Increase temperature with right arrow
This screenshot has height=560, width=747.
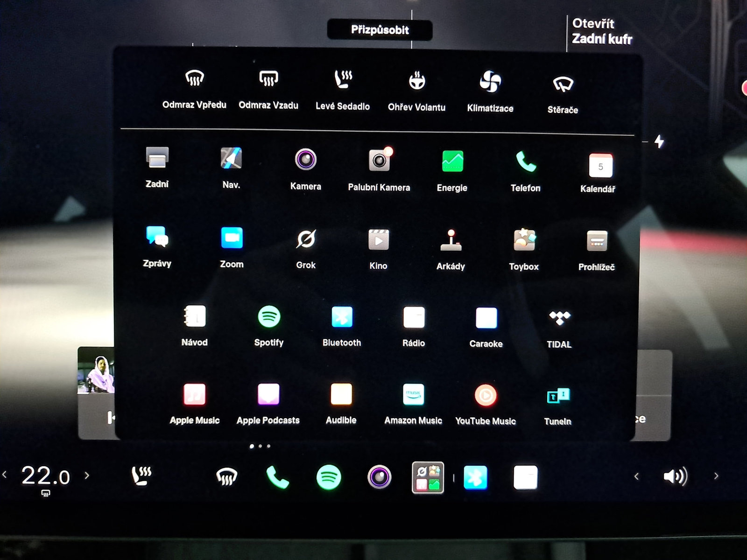tap(87, 476)
